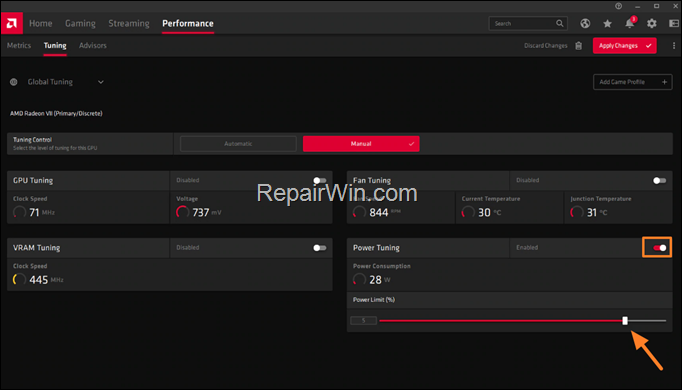Click the plus icon on Add Game Profile
This screenshot has height=390, width=682.
[664, 82]
